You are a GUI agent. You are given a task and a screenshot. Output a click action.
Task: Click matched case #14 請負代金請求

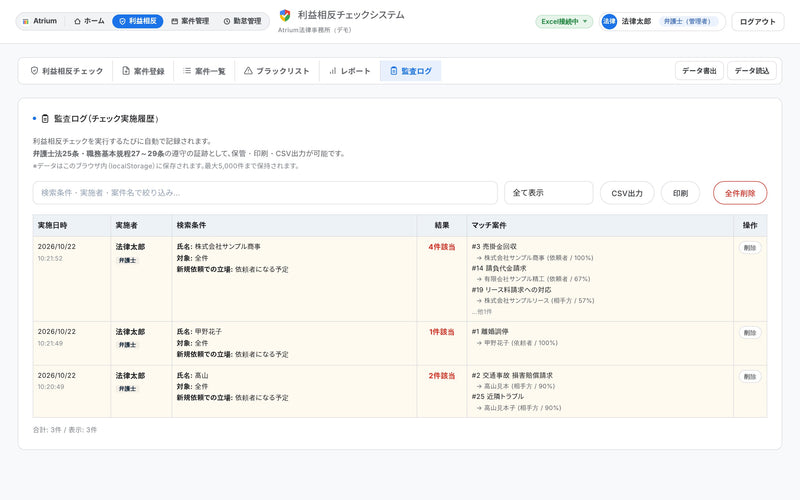point(499,268)
